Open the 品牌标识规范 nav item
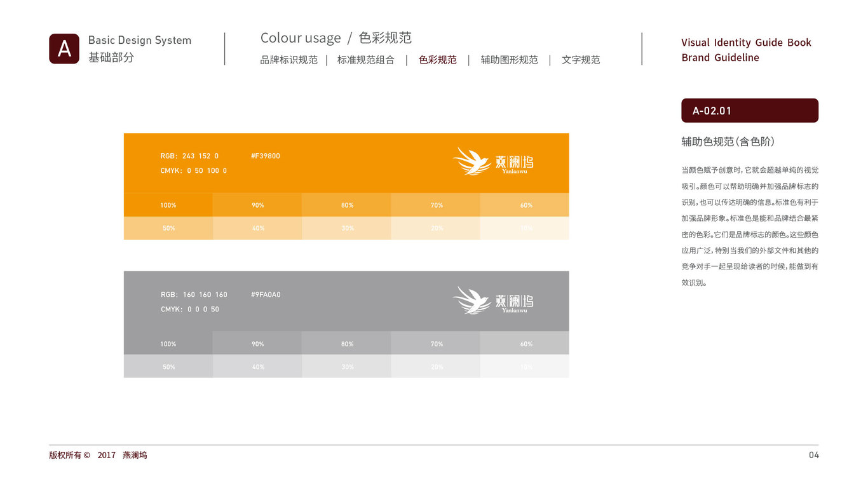The image size is (868, 488). pos(289,60)
